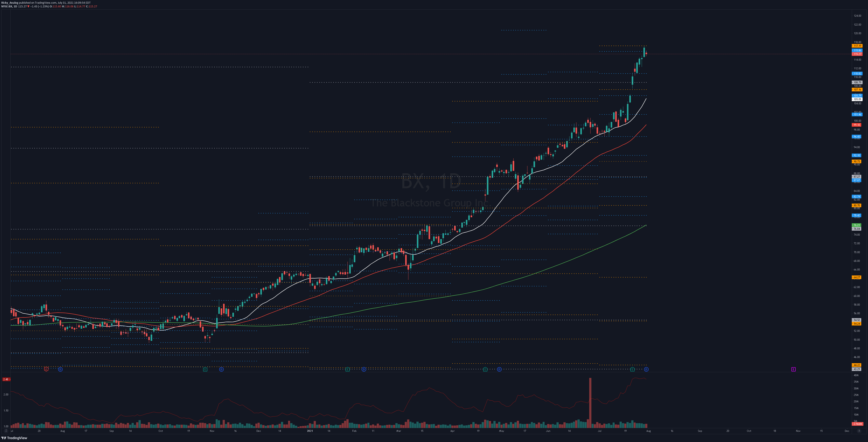Click the earnings marker in late January 2021

(x=348, y=369)
